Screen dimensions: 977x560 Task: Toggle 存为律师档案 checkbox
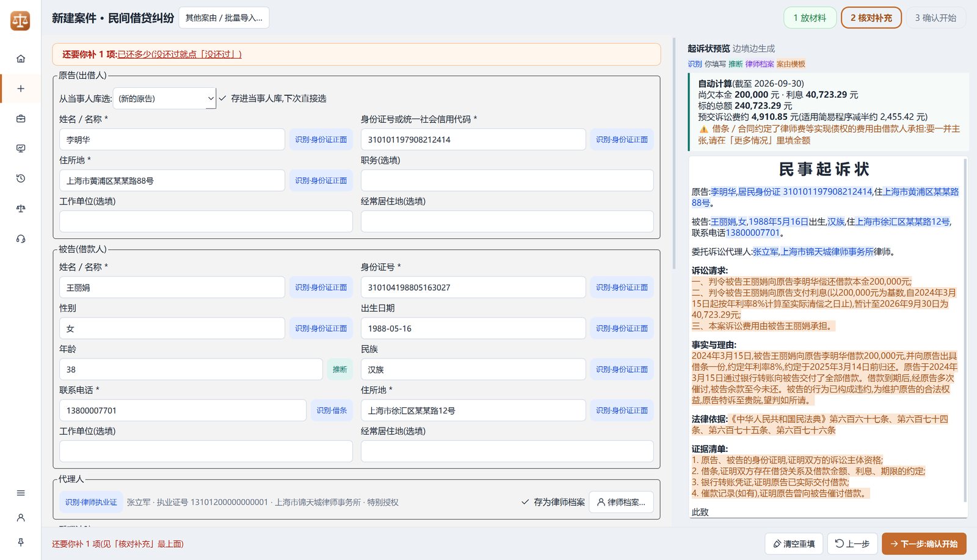[x=525, y=502]
